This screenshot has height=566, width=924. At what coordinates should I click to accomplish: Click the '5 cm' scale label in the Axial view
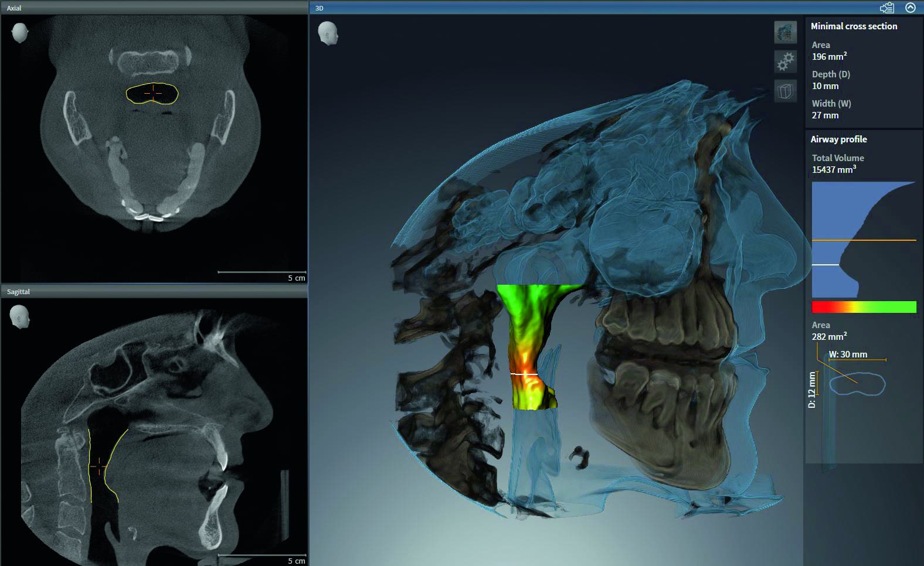click(296, 278)
